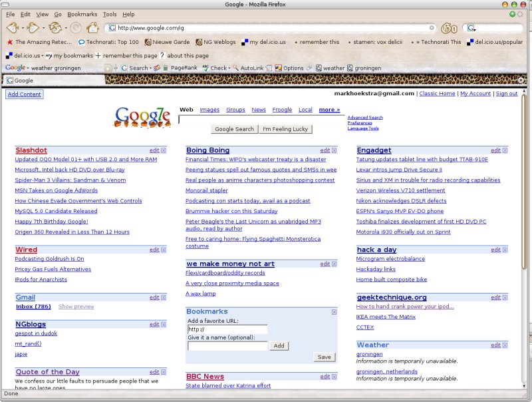Open the del.icio.us/popular bookmark
The width and height of the screenshot is (532, 402).
point(495,42)
